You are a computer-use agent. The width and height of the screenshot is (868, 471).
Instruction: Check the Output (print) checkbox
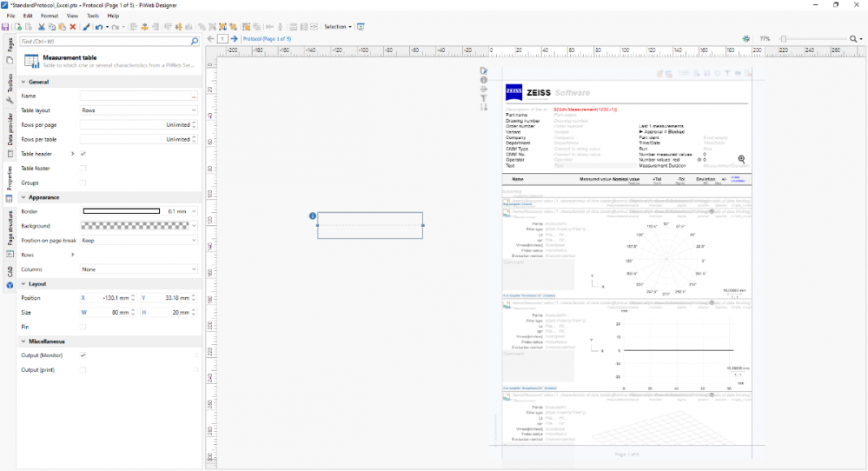click(x=83, y=370)
